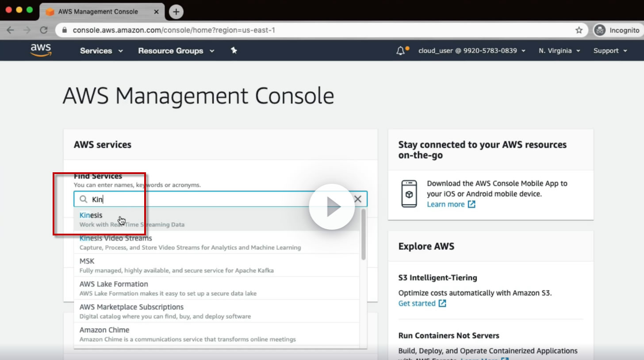Click the browser forward arrow
This screenshot has height=360, width=644.
(27, 30)
